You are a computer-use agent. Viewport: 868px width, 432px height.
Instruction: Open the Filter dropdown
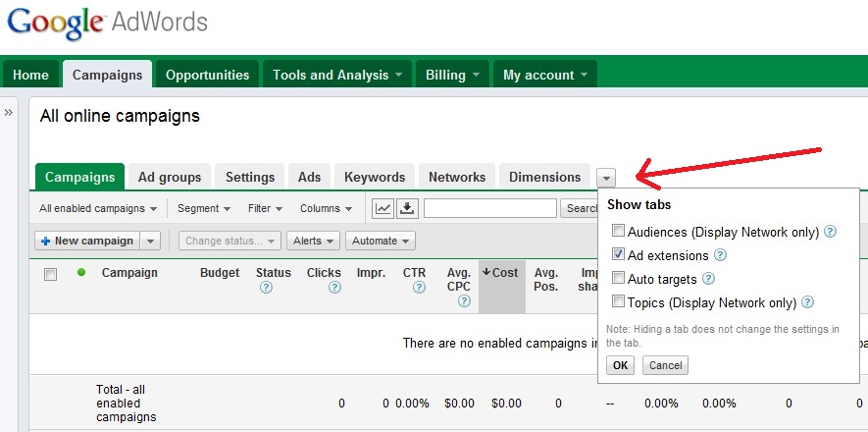click(x=265, y=209)
